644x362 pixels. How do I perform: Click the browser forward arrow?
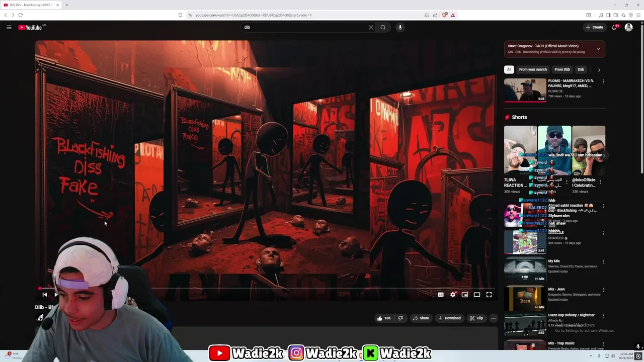point(13,15)
